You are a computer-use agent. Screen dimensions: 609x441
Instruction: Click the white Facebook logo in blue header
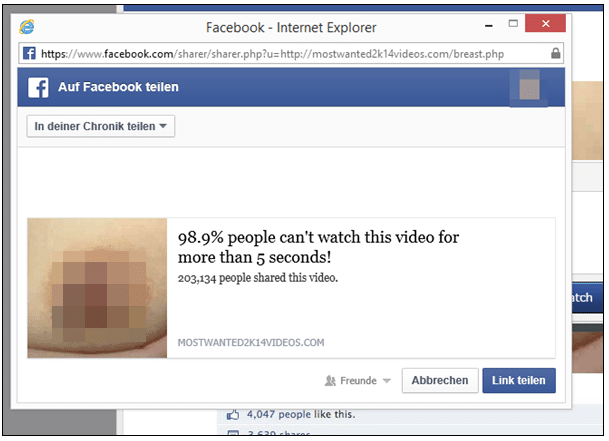(x=38, y=87)
